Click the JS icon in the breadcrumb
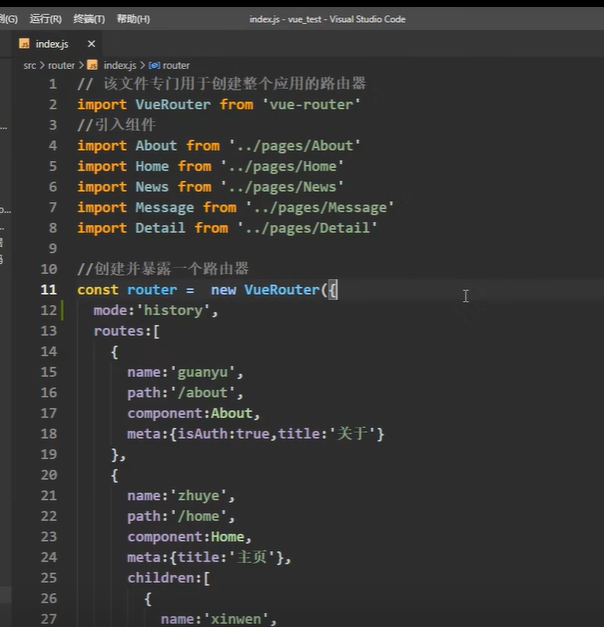Screen dimensions: 604x627 click(92, 65)
